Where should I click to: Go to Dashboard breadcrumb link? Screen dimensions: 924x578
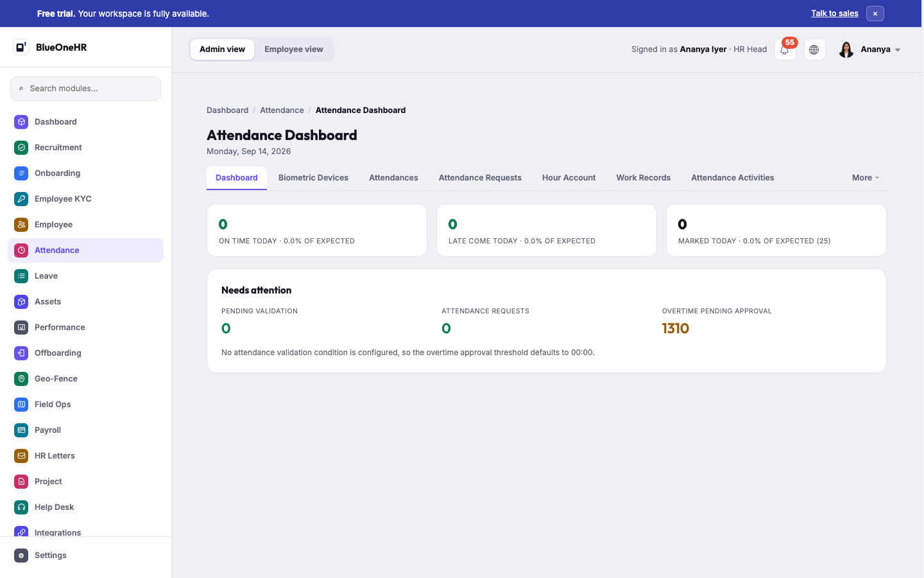(x=227, y=110)
